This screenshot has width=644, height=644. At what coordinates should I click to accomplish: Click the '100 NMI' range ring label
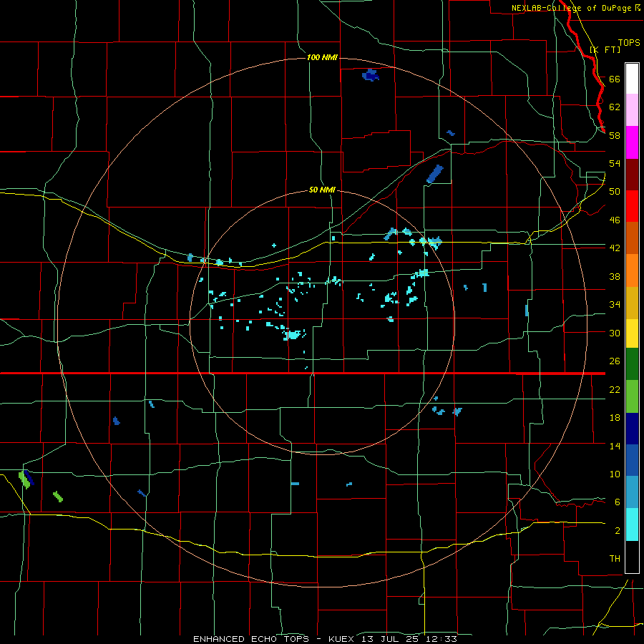(322, 57)
